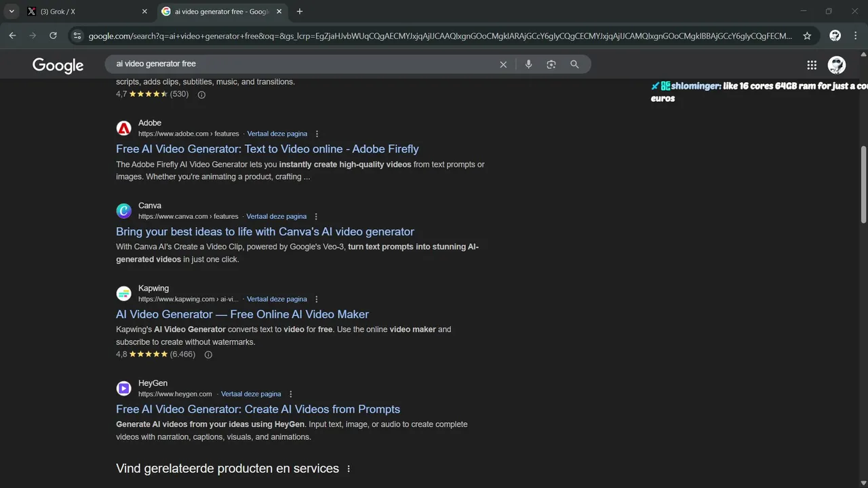
Task: Click Vind gerelateerde producten en services heading
Action: 227,469
